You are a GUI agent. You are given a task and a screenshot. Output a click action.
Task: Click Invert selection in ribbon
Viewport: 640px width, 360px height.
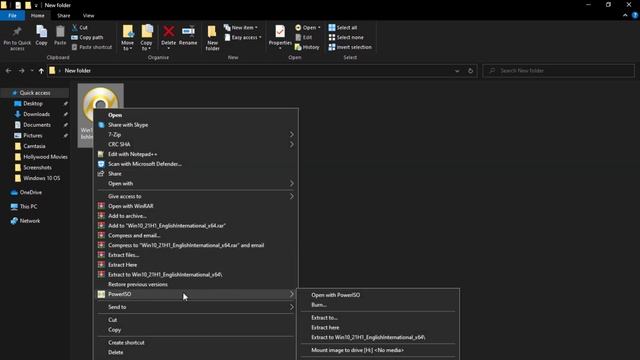(350, 47)
